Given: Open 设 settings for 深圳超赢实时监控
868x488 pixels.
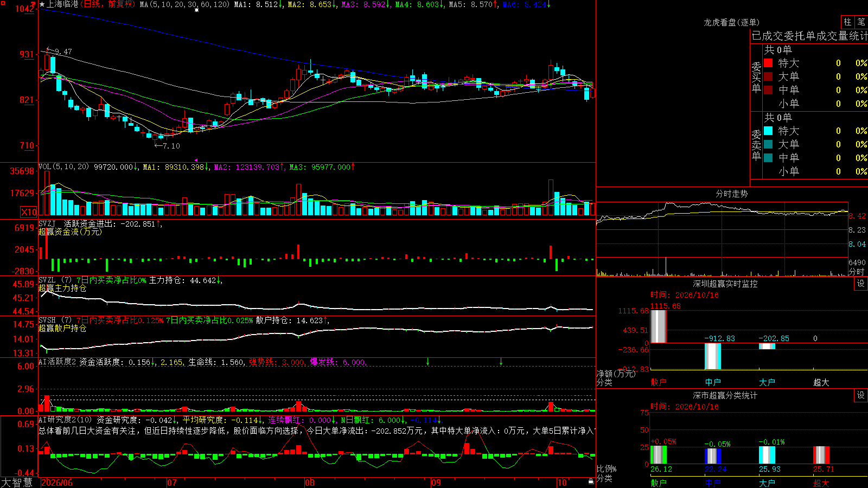Looking at the screenshot, I should click(x=861, y=284).
